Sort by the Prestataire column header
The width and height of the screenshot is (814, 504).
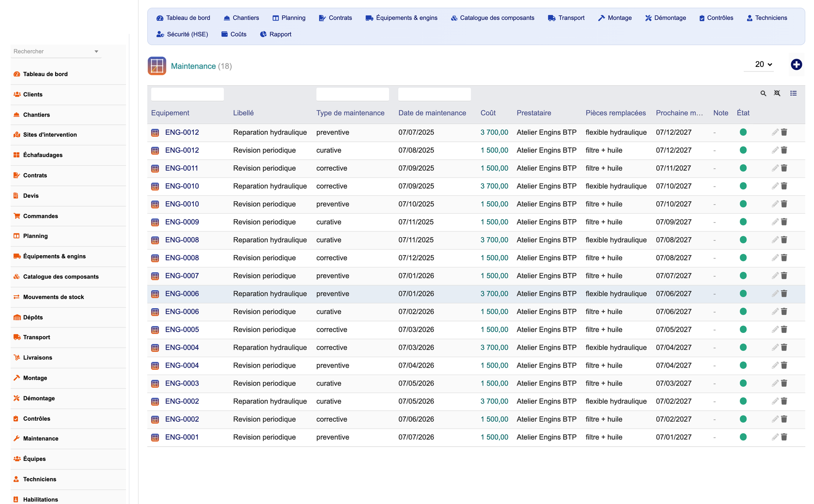(x=534, y=113)
